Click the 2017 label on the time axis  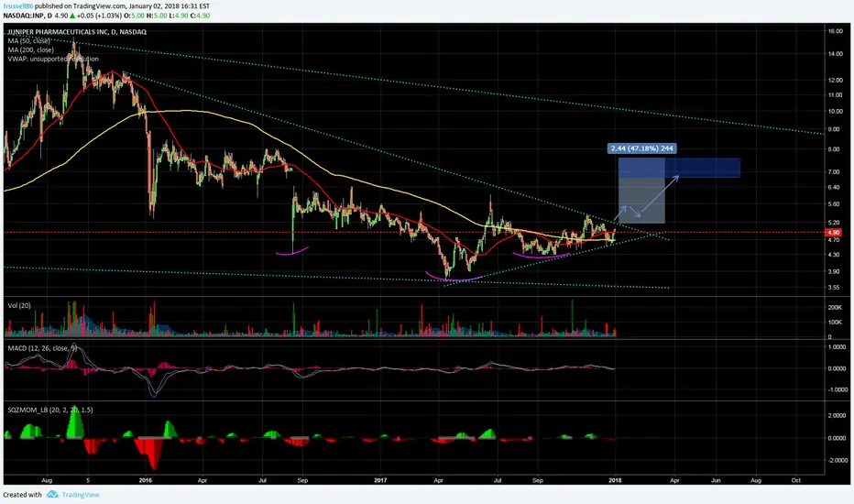pos(380,480)
